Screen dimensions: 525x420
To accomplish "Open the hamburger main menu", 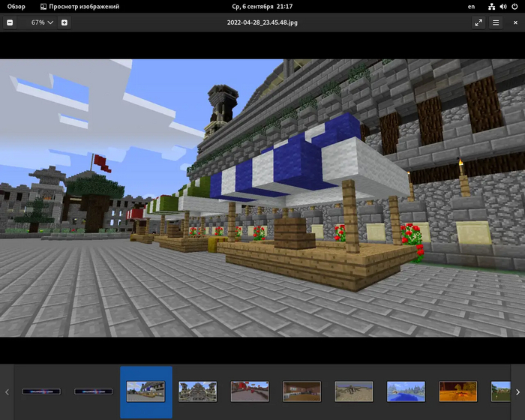I will click(496, 22).
